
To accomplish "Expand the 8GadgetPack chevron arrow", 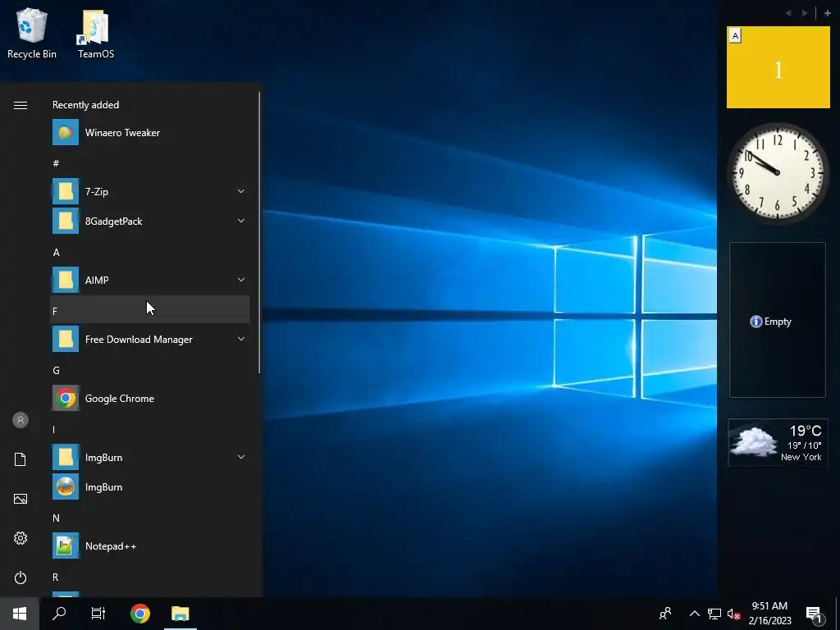I will tap(241, 221).
